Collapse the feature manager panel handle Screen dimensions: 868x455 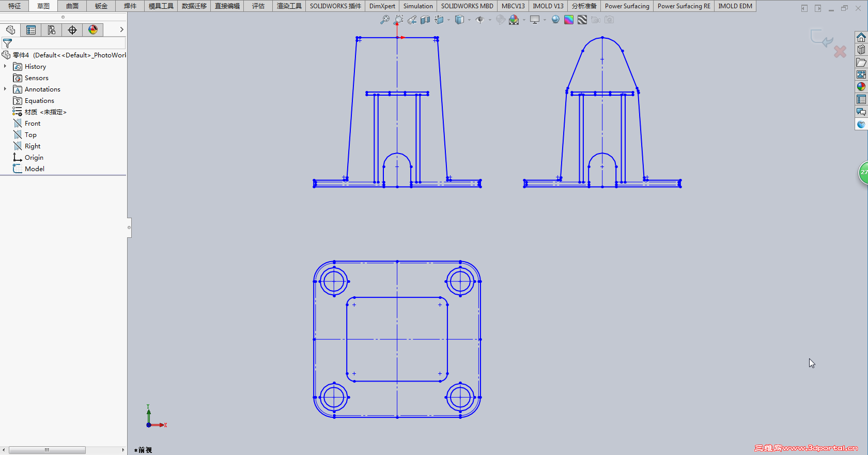(x=129, y=228)
